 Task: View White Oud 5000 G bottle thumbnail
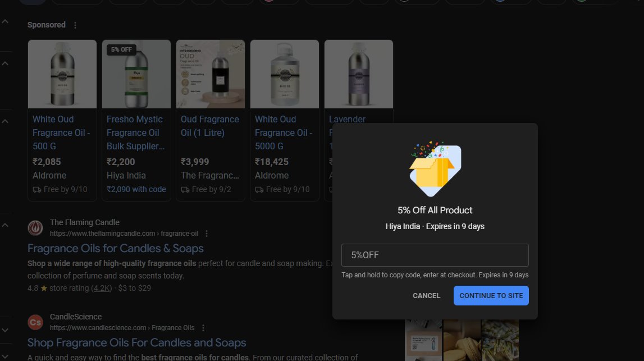pyautogui.click(x=285, y=74)
